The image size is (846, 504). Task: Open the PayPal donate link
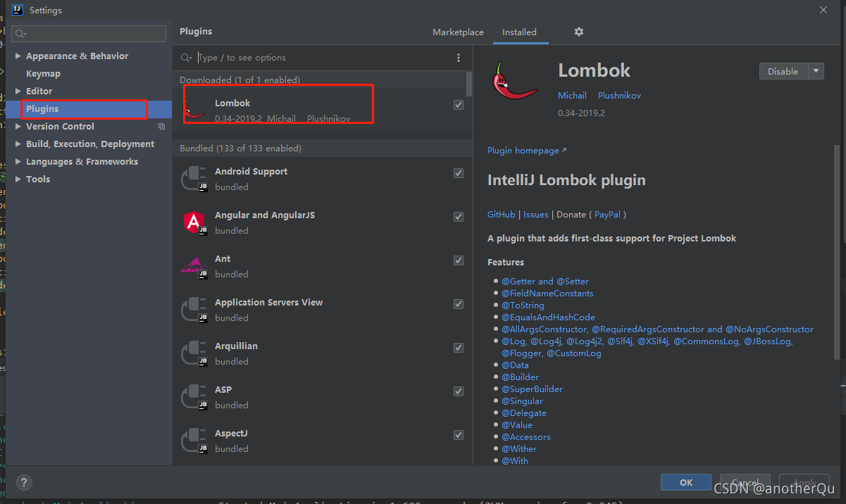[607, 215]
